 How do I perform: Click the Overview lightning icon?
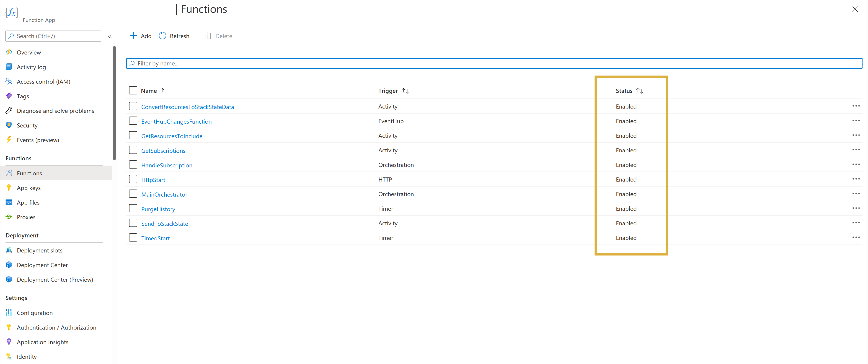tap(9, 52)
